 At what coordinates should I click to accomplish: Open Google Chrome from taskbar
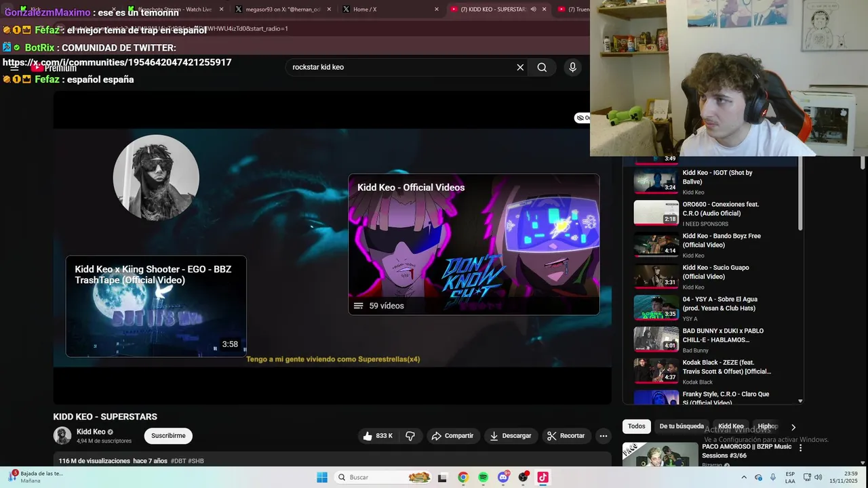[462, 477]
